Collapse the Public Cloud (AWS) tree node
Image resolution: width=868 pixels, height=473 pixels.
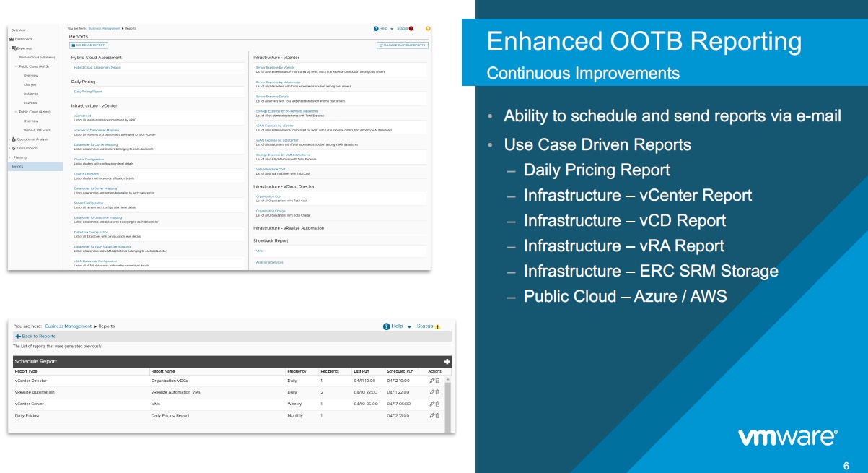[x=15, y=66]
